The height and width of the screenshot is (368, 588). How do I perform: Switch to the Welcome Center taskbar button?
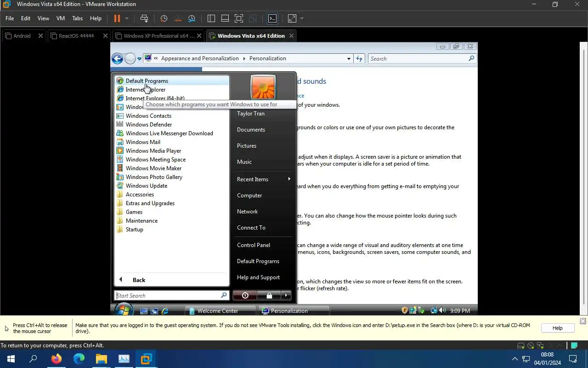tap(220, 311)
